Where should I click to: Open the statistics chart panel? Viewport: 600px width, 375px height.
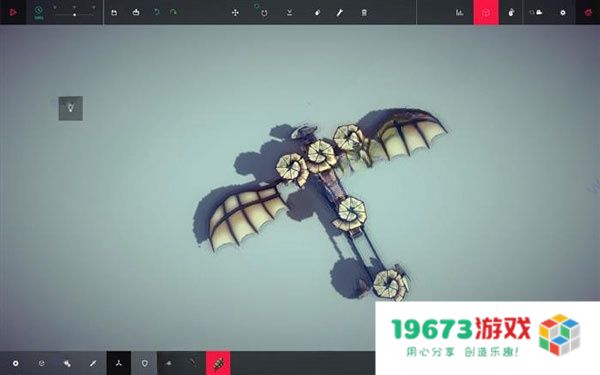coord(460,13)
